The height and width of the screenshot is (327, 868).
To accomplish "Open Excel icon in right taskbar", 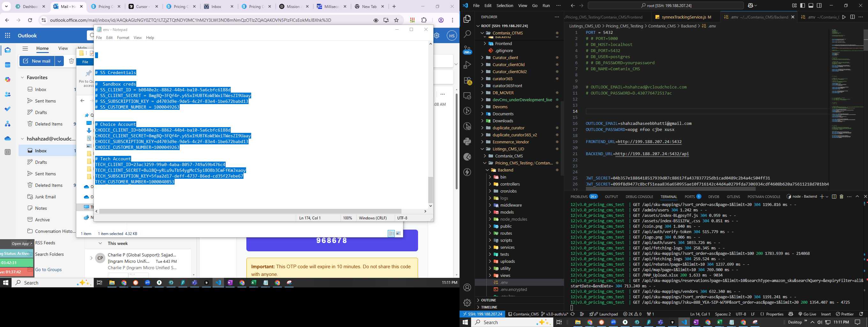I will coord(719,322).
